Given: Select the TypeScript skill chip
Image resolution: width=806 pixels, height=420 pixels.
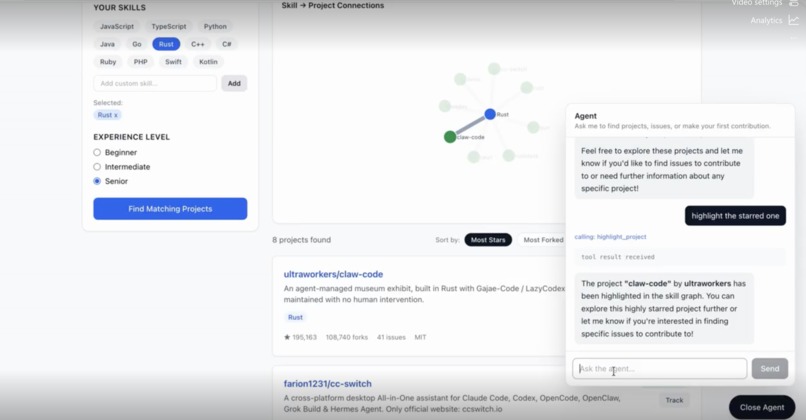Looking at the screenshot, I should (169, 26).
